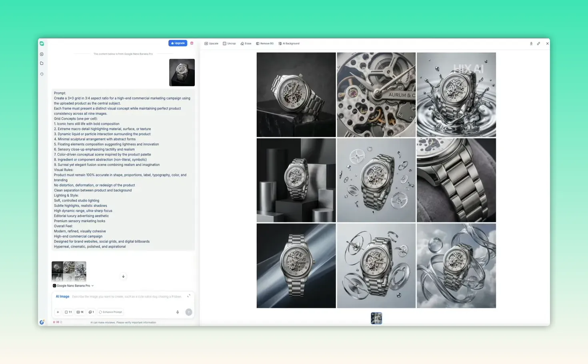Viewport: 588px width, 364px height.
Task: Open the folder icon in sidebar
Action: tap(42, 63)
